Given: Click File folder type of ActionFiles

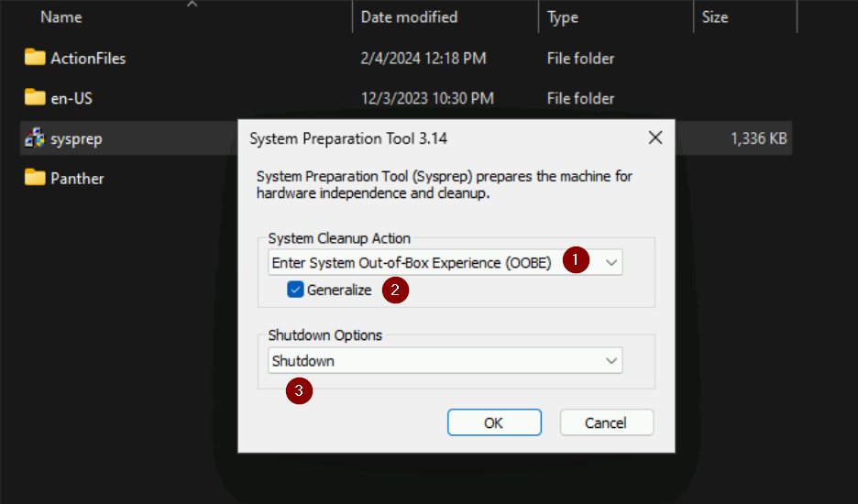Looking at the screenshot, I should [580, 58].
